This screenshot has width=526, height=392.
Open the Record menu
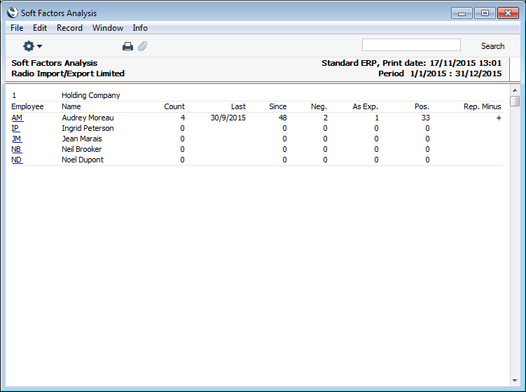(x=69, y=28)
